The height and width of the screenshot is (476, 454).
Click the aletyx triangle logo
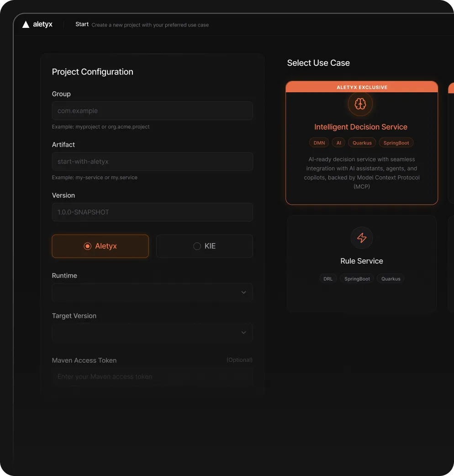pos(25,24)
